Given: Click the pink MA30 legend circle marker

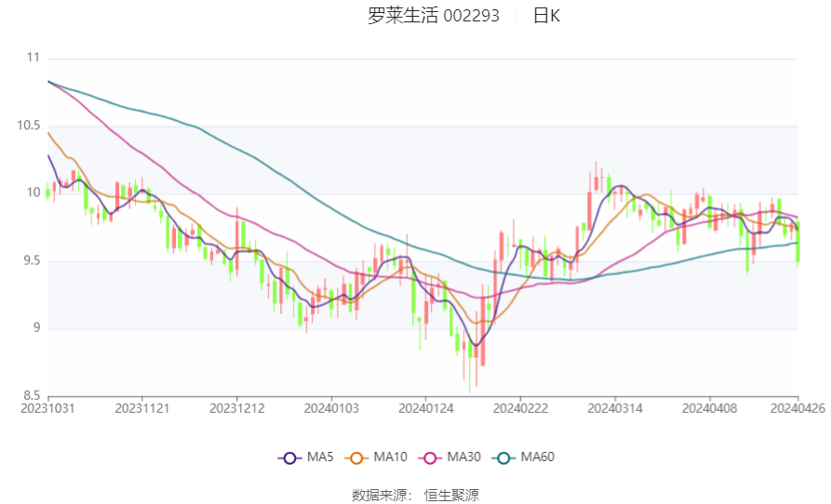Looking at the screenshot, I should [x=429, y=458].
